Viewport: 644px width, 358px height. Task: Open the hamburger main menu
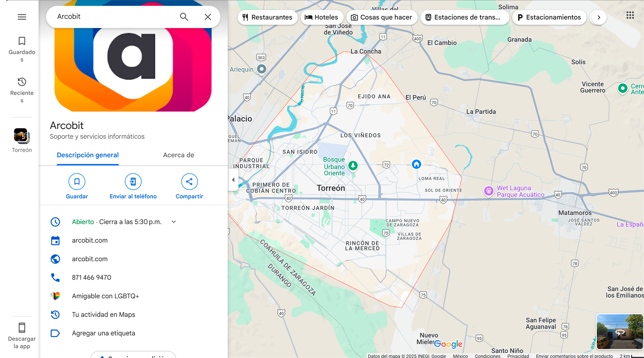[22, 17]
